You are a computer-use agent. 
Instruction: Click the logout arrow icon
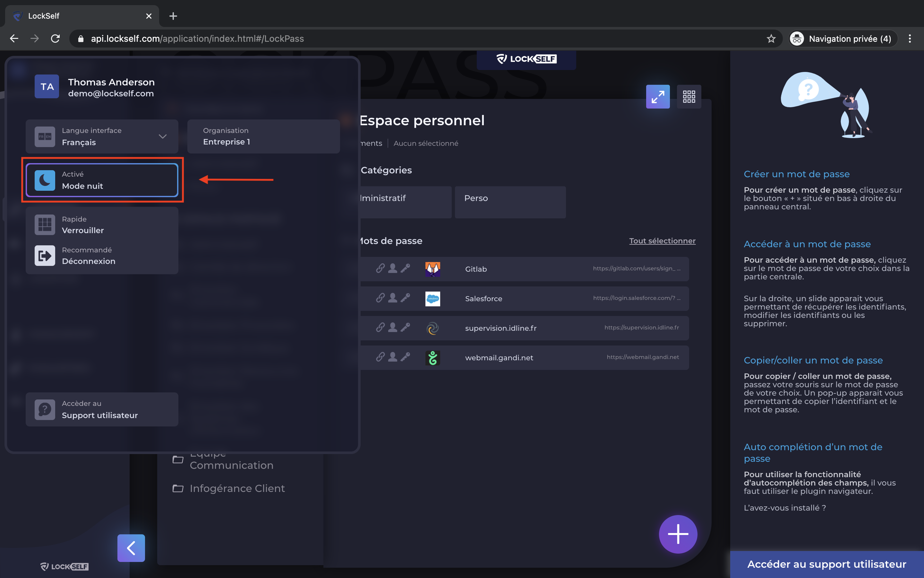click(45, 256)
